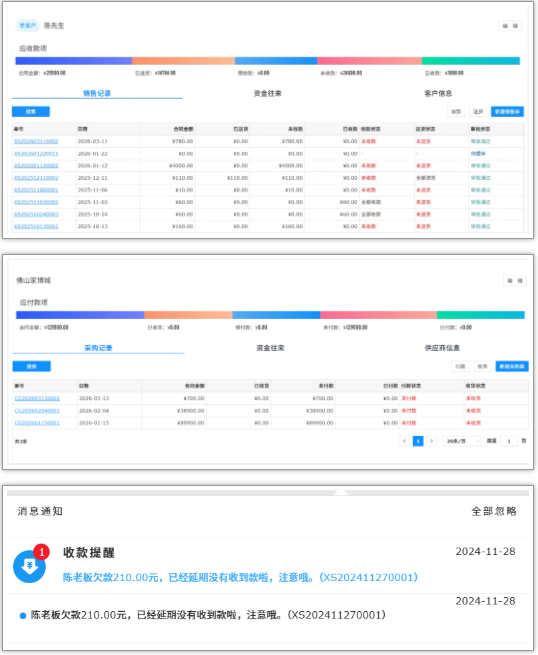Image resolution: width=538 pixels, height=655 pixels.
Task: Open sales order dated 2026-01-22
Action: point(36,154)
